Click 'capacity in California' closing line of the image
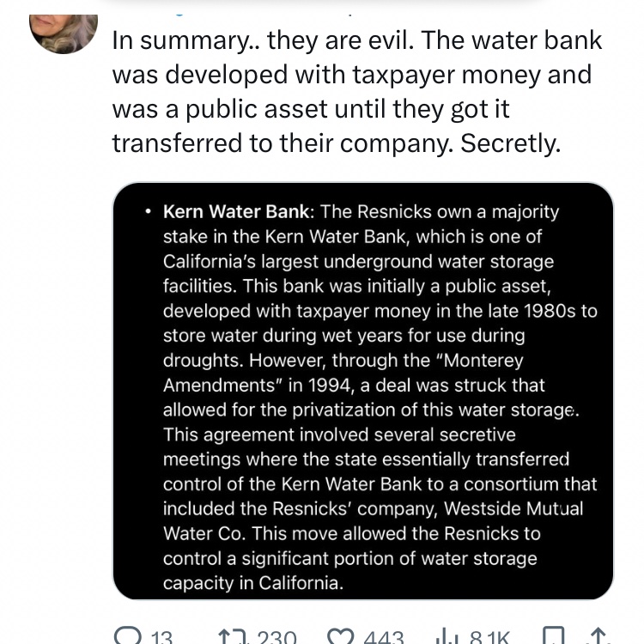 pos(253,583)
